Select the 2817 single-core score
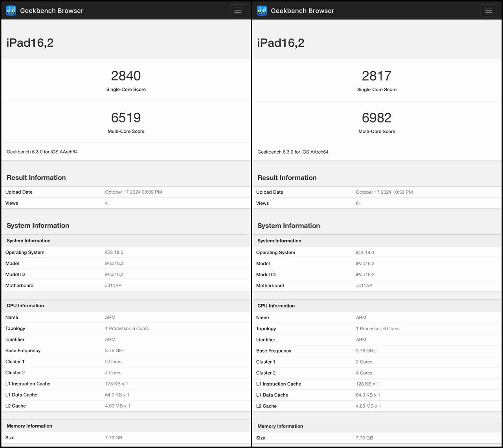 pos(376,75)
